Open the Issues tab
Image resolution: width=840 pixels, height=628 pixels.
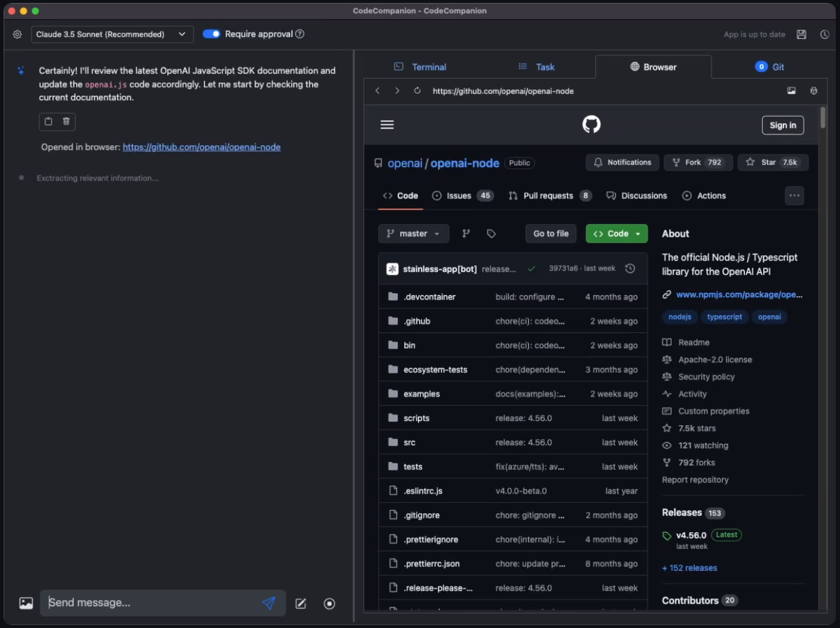click(463, 196)
